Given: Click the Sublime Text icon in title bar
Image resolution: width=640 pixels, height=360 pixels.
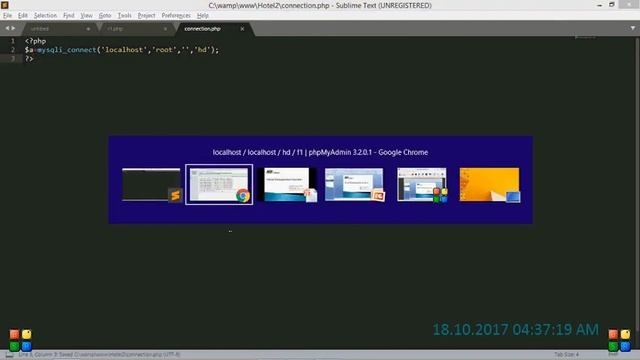Looking at the screenshot, I should [5, 5].
